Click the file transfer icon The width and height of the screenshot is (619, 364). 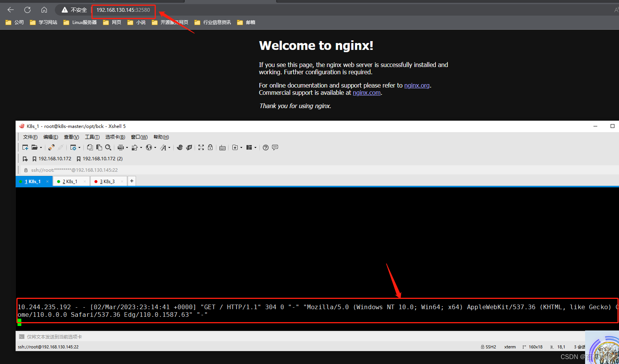click(x=134, y=147)
